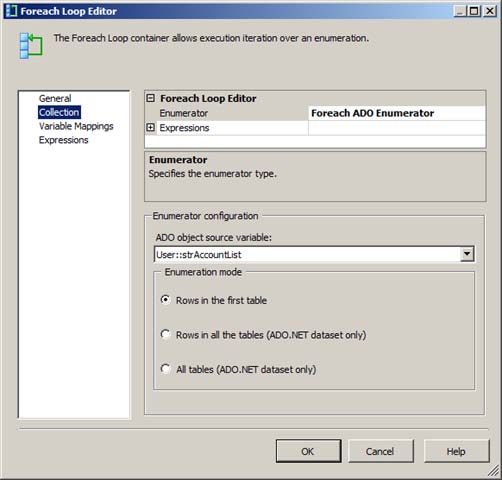
Task: Select Rows in all the tables option
Action: pyautogui.click(x=166, y=334)
